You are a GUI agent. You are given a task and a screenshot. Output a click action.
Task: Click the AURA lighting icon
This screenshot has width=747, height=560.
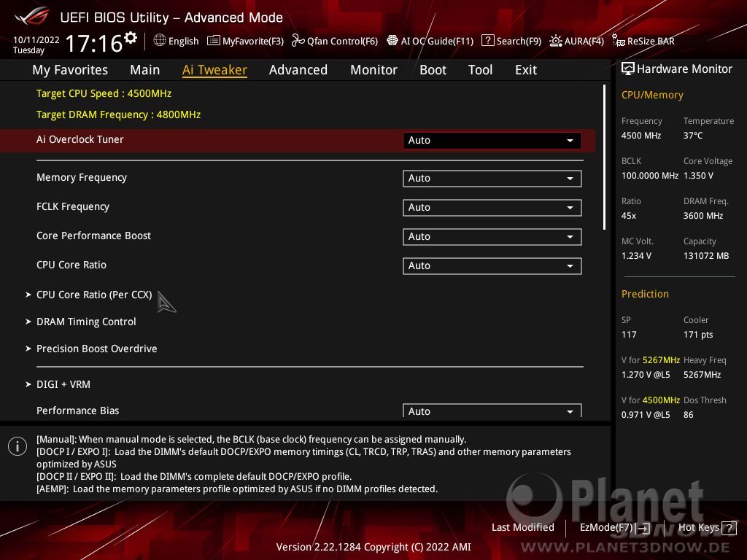coord(555,41)
